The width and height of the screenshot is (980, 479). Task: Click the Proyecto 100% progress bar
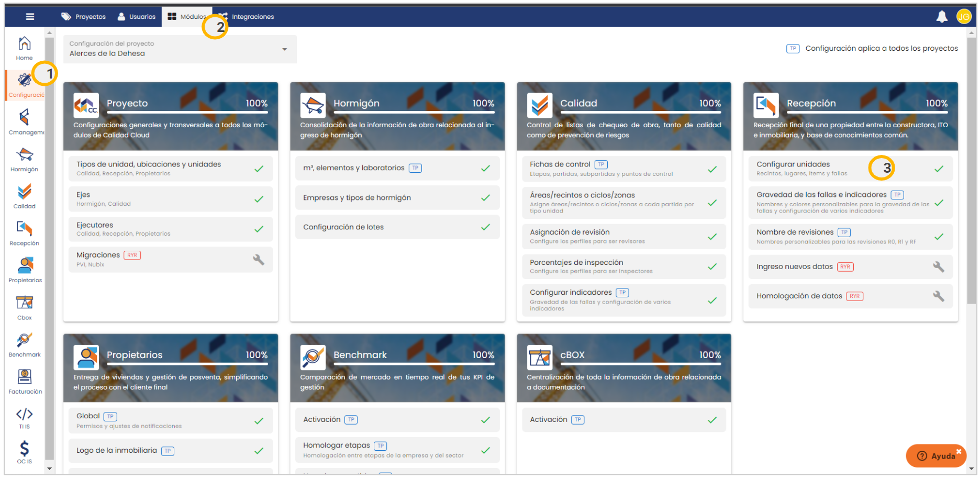(x=187, y=112)
